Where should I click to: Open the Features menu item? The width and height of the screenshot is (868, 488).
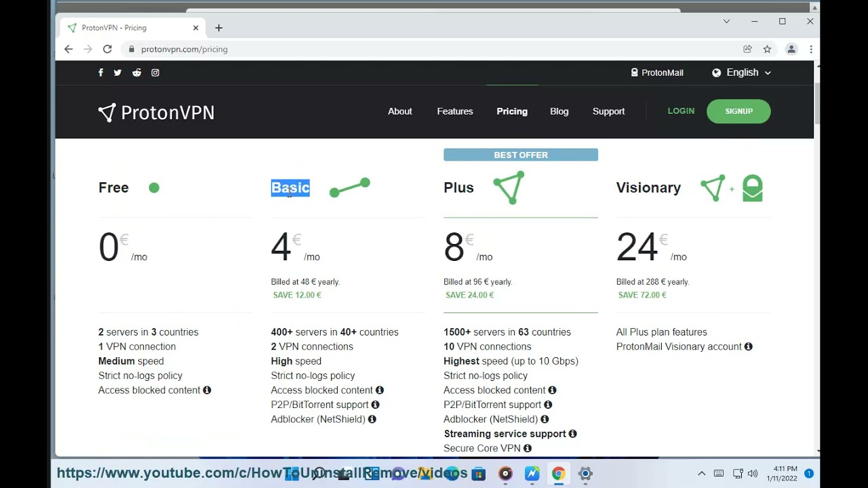pos(455,111)
